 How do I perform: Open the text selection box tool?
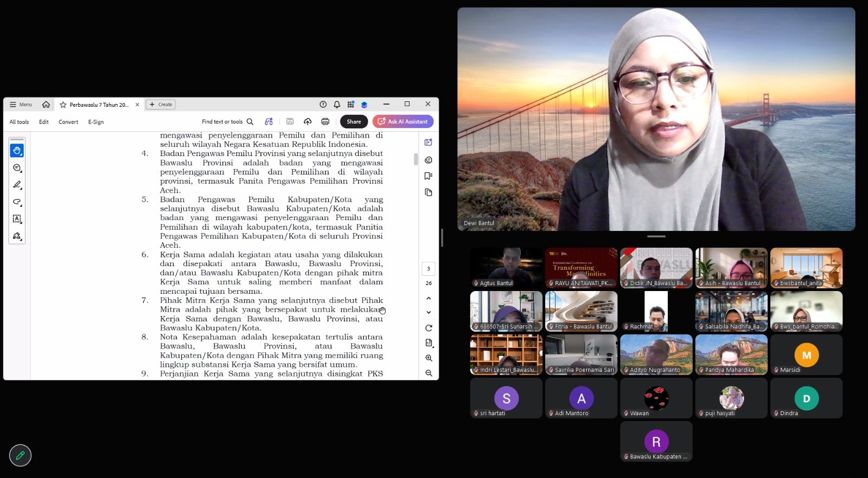coord(17,219)
